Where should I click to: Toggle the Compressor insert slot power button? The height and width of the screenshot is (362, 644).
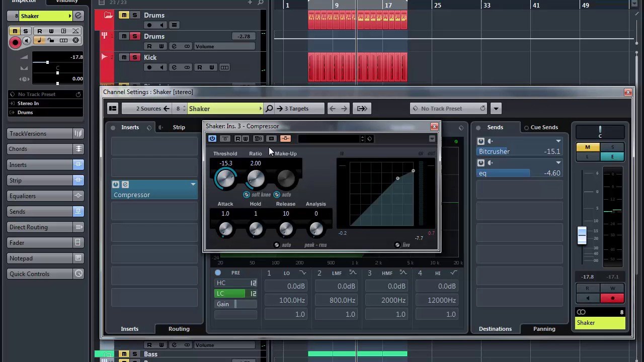pos(116,185)
